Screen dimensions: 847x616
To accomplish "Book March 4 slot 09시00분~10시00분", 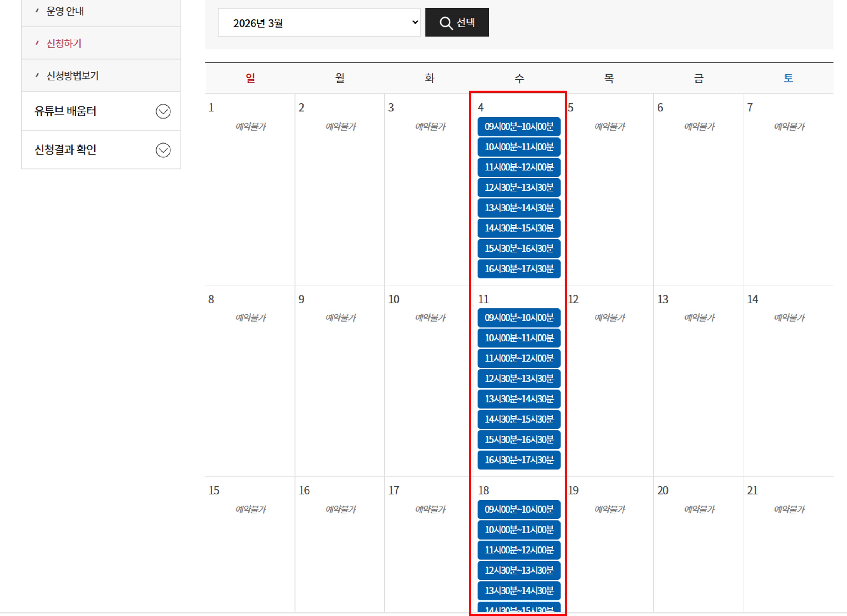I will coord(518,127).
